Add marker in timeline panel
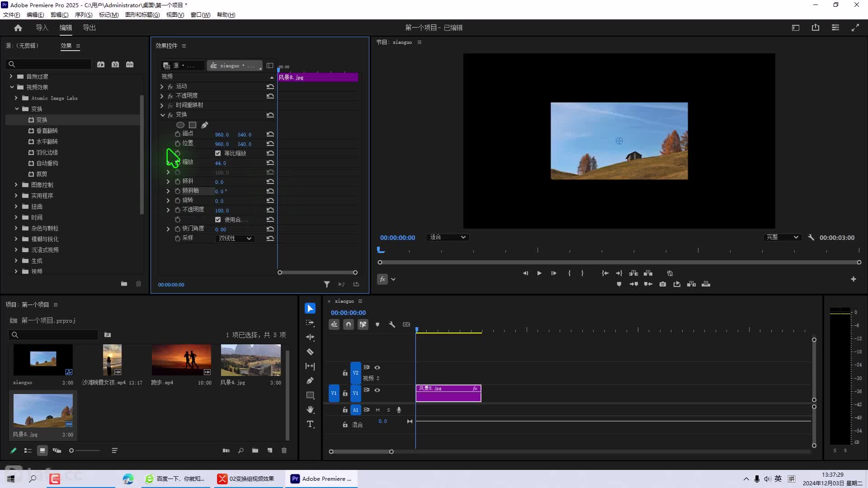This screenshot has height=488, width=868. [377, 324]
